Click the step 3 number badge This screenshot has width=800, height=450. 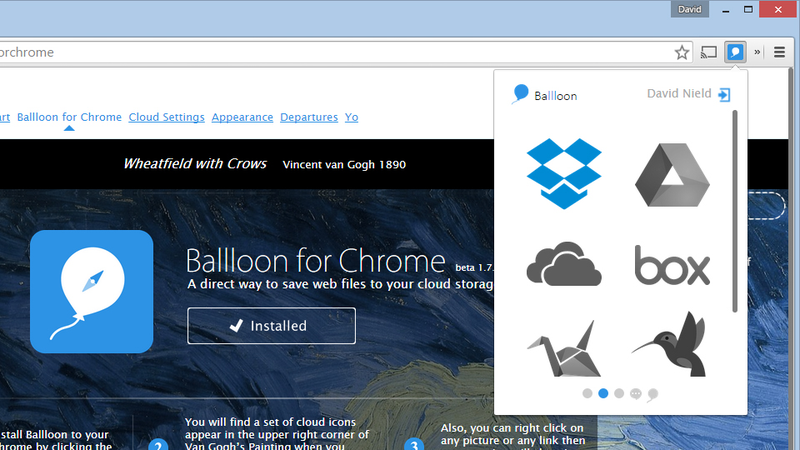tap(414, 443)
